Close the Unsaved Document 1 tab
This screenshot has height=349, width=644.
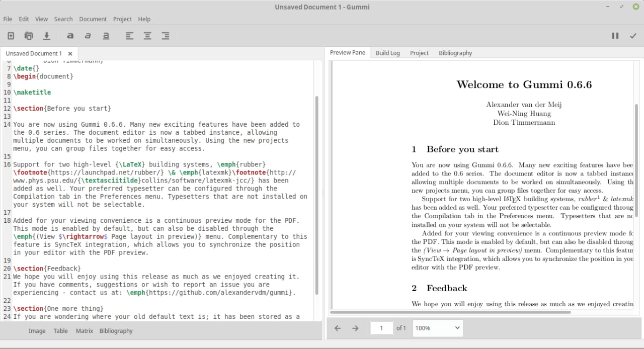[70, 53]
